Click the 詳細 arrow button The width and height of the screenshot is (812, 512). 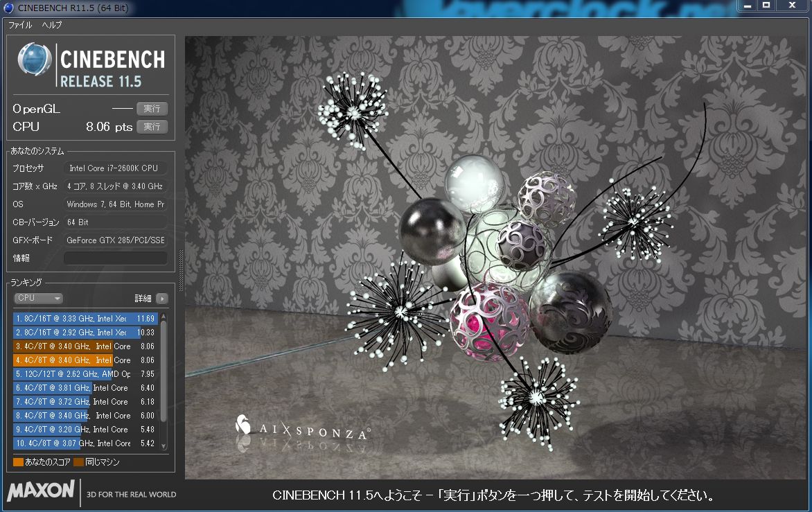[x=162, y=298]
